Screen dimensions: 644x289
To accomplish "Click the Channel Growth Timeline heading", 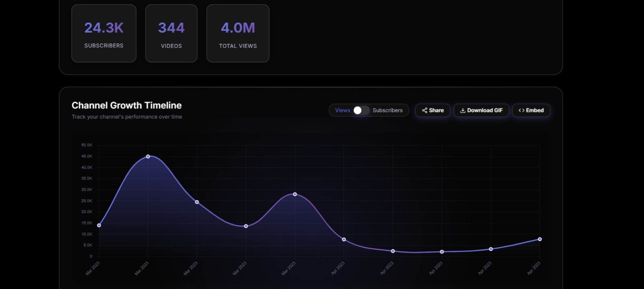I will tap(127, 105).
